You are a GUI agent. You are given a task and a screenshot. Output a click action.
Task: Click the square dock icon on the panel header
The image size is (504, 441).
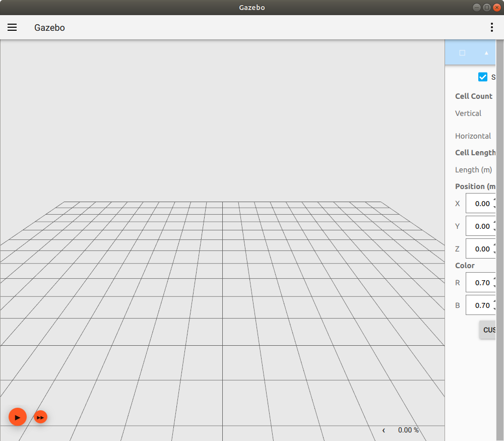pos(462,52)
